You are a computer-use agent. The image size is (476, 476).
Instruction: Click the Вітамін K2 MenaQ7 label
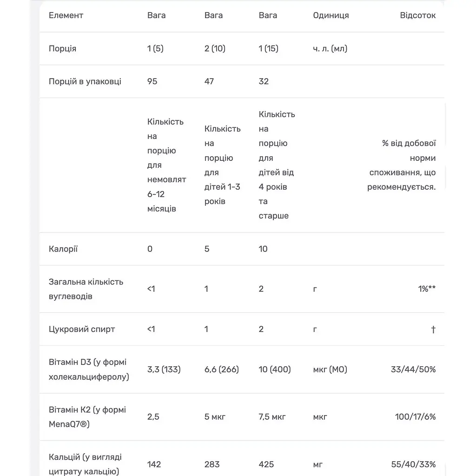click(x=87, y=417)
